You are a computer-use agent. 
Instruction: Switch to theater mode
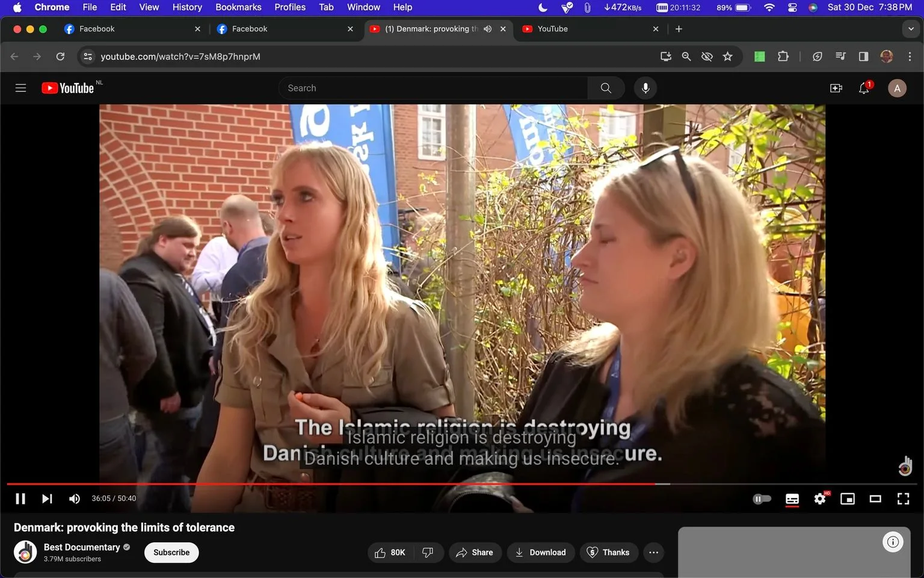click(875, 499)
